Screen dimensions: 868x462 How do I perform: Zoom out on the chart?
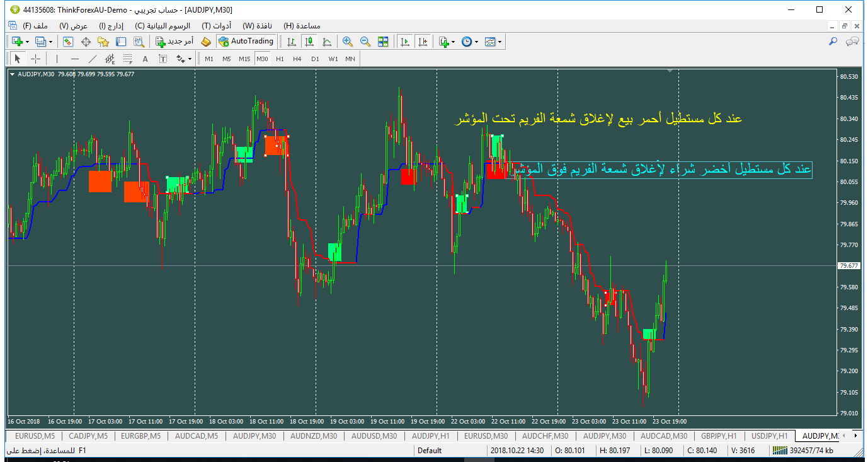coord(365,42)
